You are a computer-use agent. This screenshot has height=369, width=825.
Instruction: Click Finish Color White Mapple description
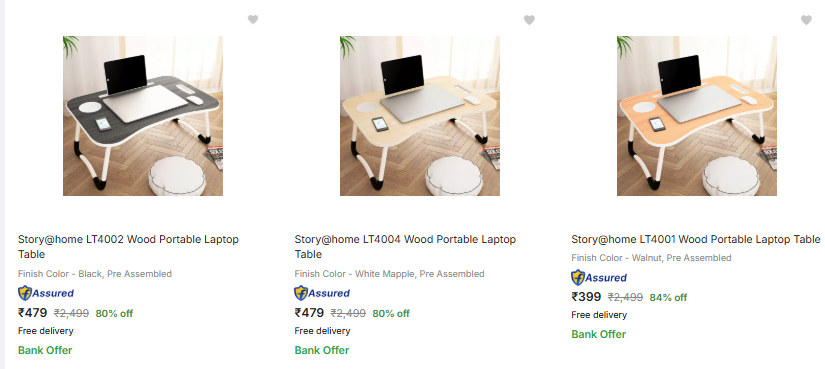pyautogui.click(x=389, y=274)
